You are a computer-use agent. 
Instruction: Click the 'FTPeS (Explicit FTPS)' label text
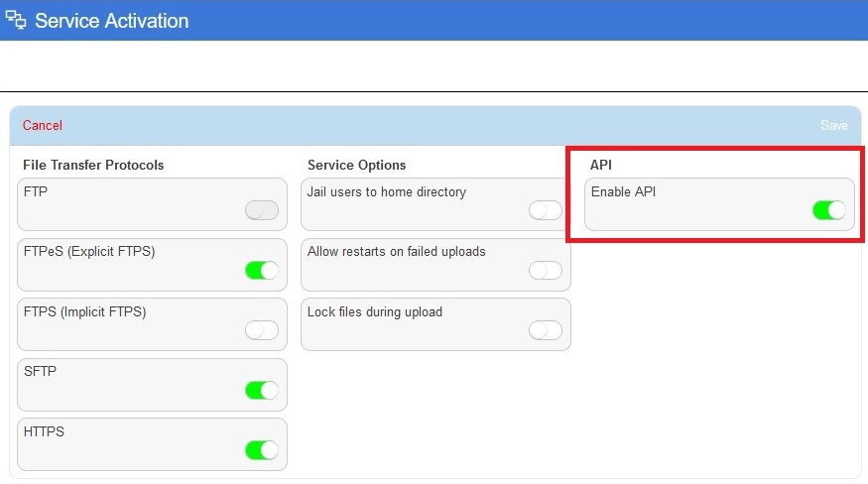[x=89, y=251]
